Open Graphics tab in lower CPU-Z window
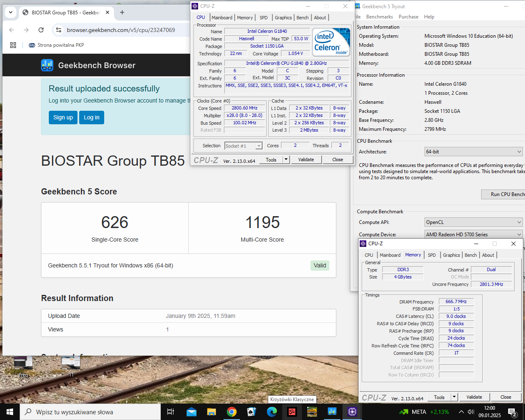This screenshot has height=420, width=525. pos(452,255)
